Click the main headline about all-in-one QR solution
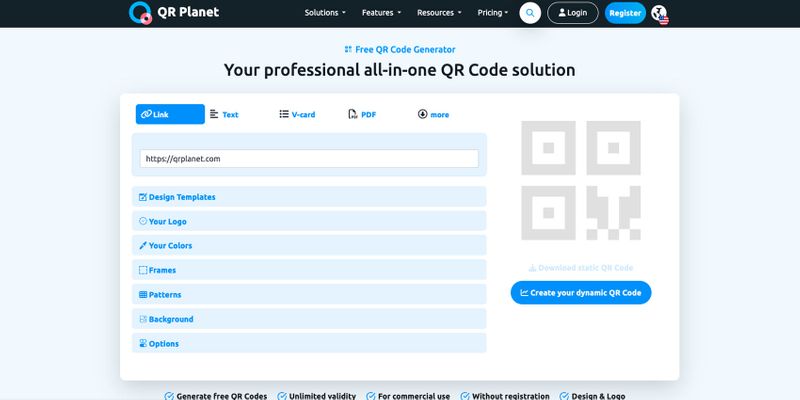This screenshot has height=400, width=800. pos(399,70)
